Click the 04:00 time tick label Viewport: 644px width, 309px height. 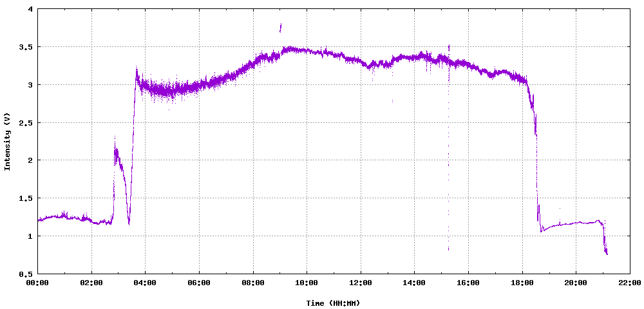point(145,283)
